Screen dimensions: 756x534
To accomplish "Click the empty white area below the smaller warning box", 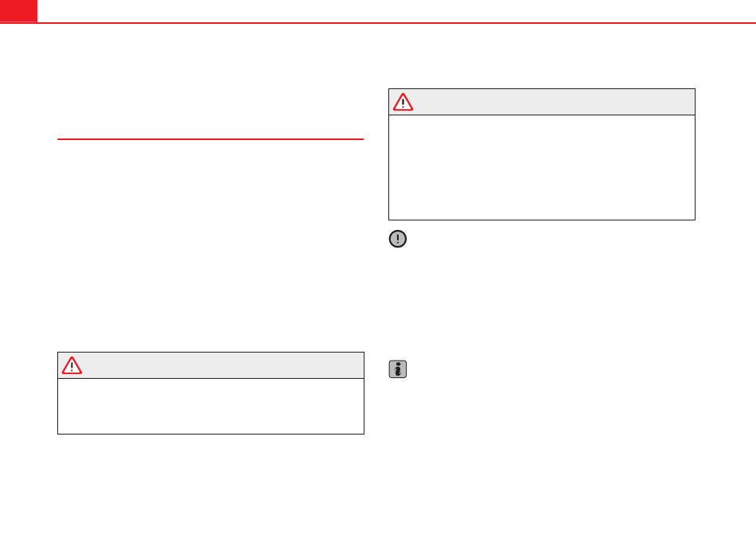I will (x=211, y=482).
